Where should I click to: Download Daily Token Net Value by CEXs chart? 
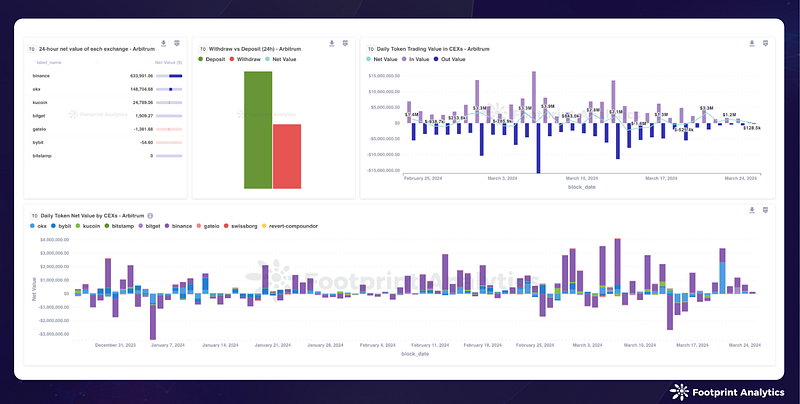click(x=752, y=210)
